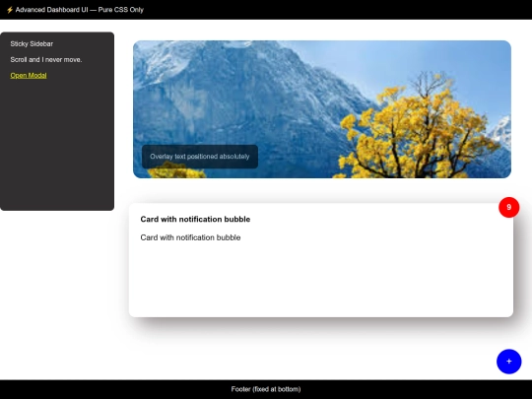Click the blue plus floating action button

509,362
